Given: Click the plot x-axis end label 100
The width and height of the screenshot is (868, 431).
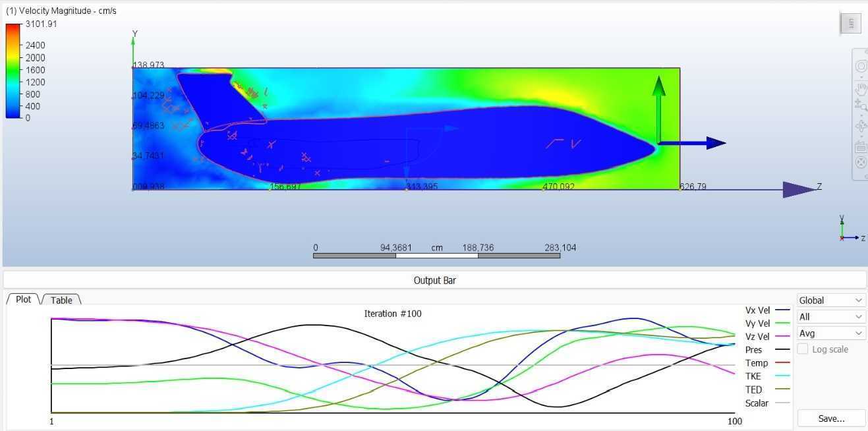Looking at the screenshot, I should [x=735, y=421].
